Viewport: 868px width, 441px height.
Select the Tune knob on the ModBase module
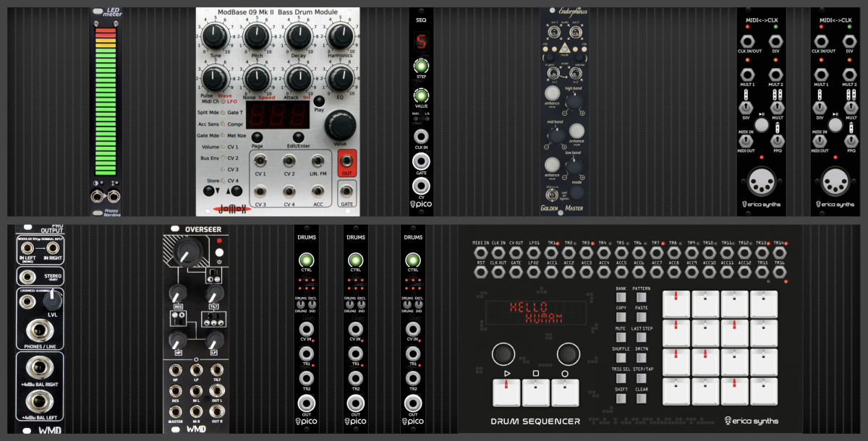(214, 35)
